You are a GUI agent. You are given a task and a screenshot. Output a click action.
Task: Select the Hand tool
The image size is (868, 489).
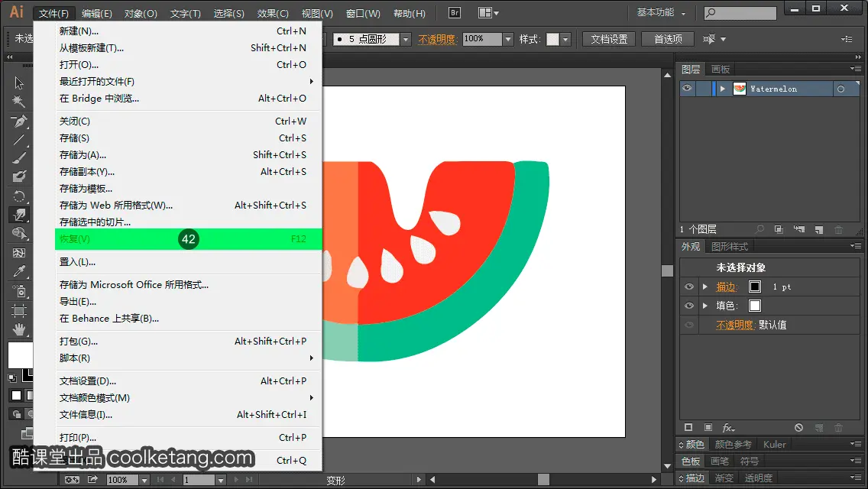click(x=19, y=329)
